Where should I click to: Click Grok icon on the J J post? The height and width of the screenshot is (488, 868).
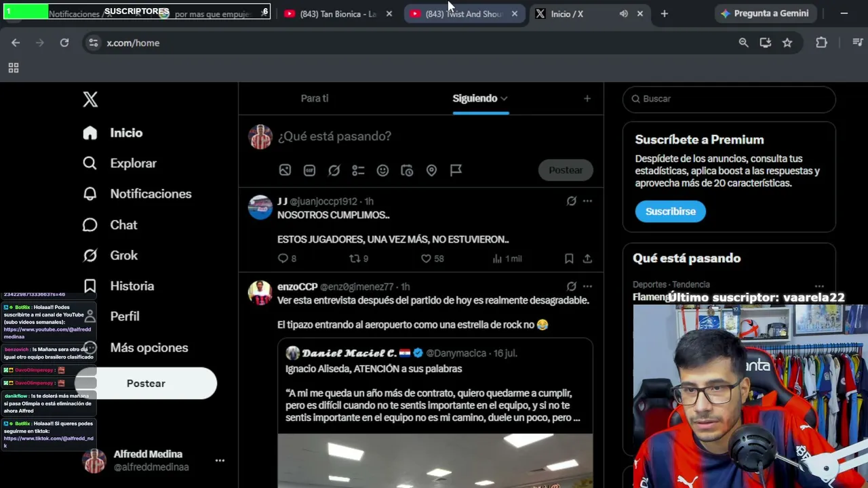pyautogui.click(x=571, y=201)
